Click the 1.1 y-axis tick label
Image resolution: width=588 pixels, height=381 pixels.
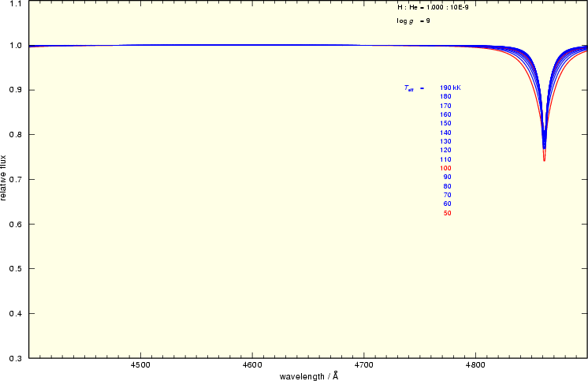16,4
